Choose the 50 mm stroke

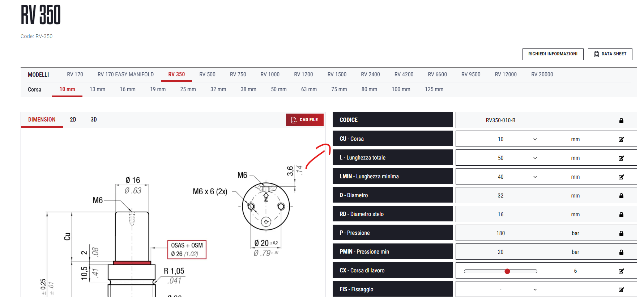pos(279,89)
